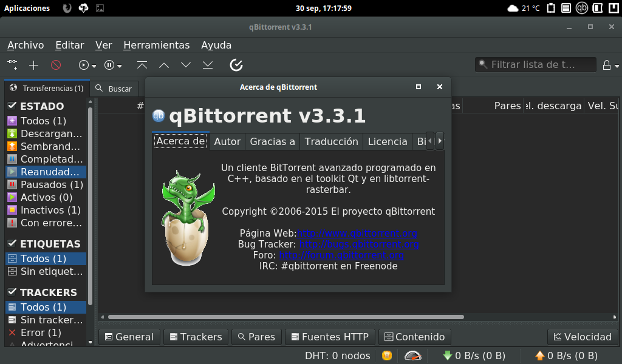The width and height of the screenshot is (622, 364).
Task: Toggle the TRACKERS section checkbox
Action: coord(12,292)
